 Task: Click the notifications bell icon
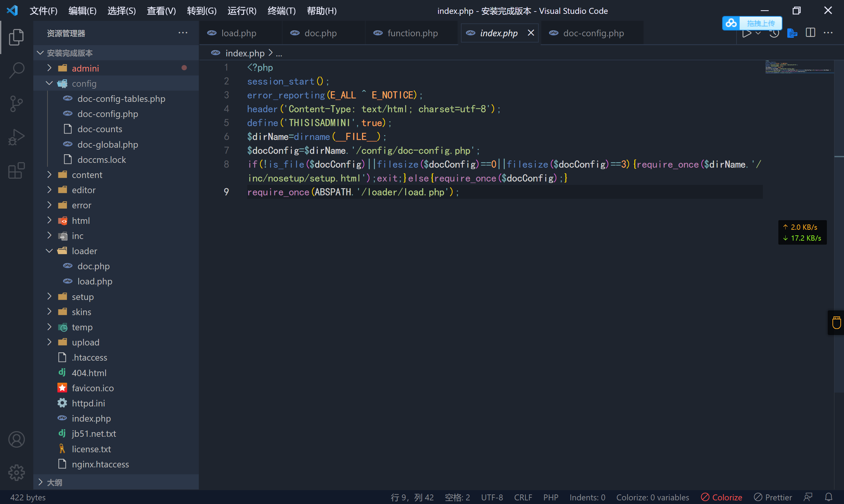pos(829,497)
